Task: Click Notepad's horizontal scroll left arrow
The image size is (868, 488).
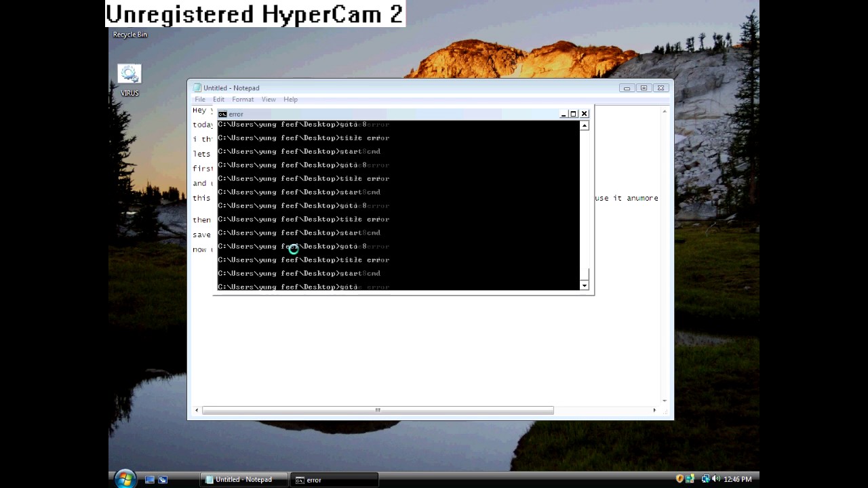Action: pos(197,410)
